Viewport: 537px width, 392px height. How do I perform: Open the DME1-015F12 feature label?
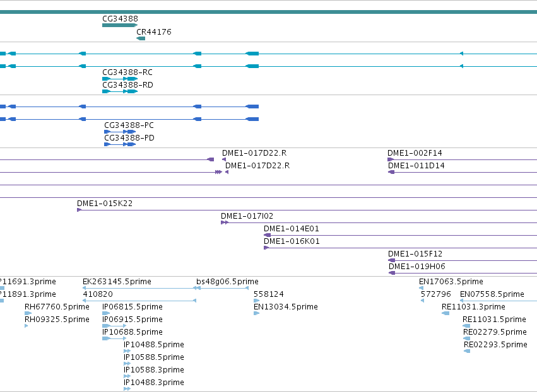click(x=415, y=254)
